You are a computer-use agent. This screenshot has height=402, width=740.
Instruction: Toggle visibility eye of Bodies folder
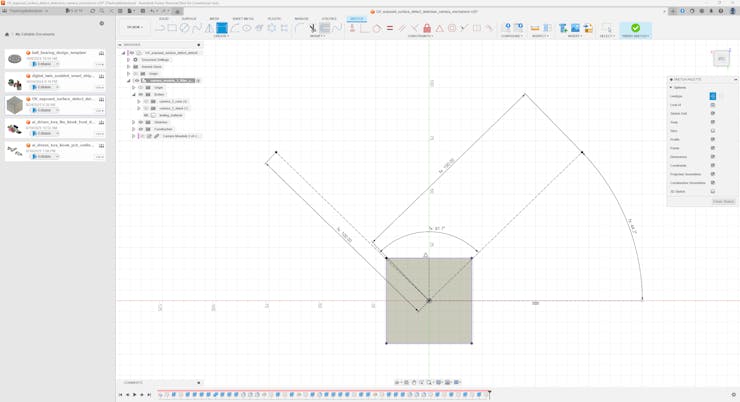(x=141, y=95)
